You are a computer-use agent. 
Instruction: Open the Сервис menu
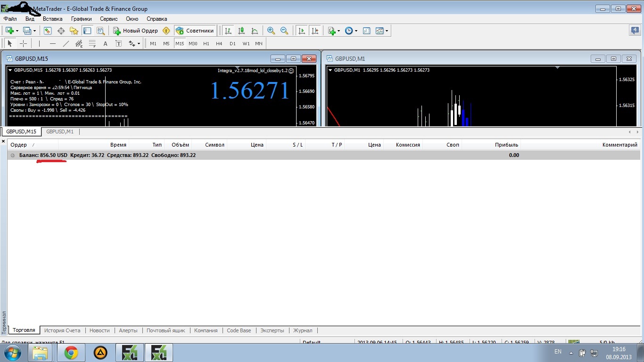[109, 19]
